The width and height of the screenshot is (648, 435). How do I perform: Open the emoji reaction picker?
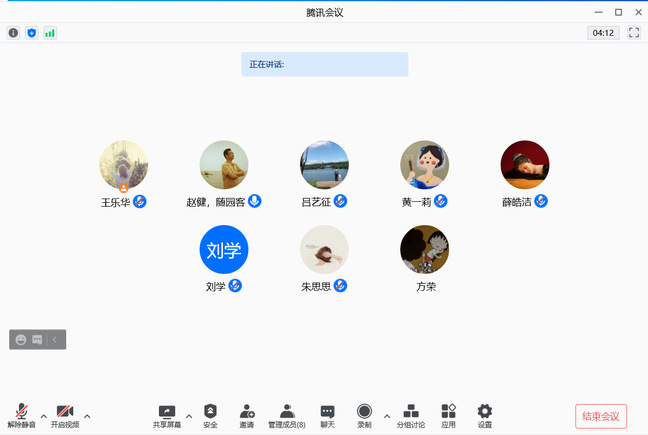click(20, 340)
